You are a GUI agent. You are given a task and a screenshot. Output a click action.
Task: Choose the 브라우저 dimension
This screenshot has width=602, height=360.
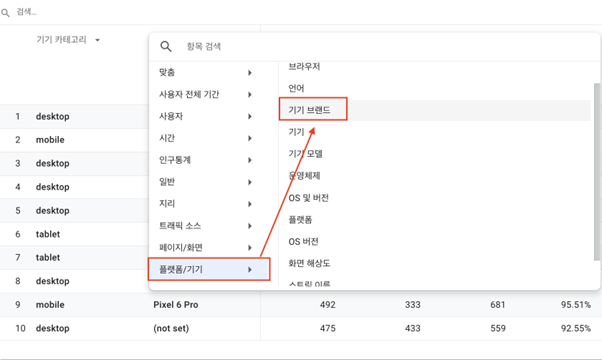pos(304,66)
